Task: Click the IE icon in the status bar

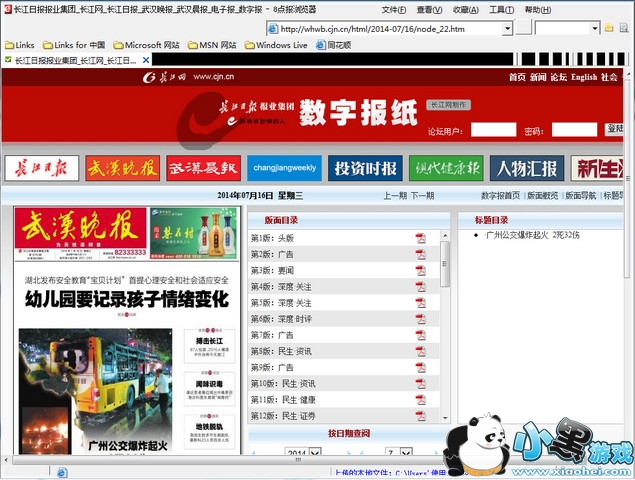Action: click(x=62, y=472)
